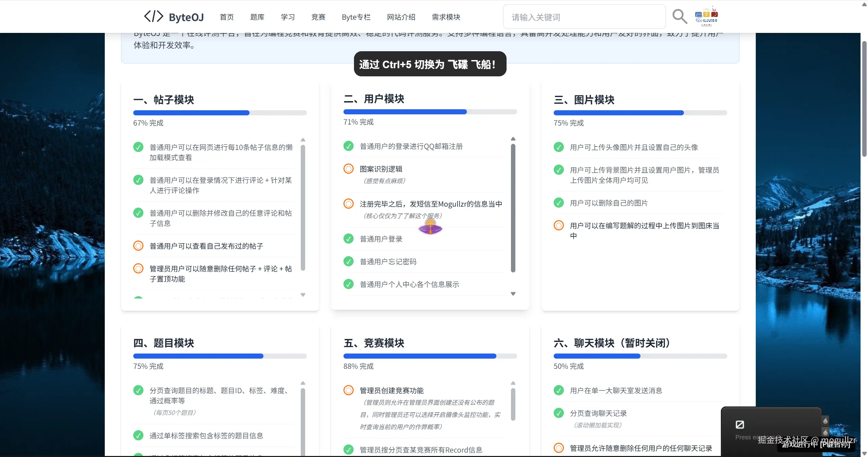
Task: Click the purple UFO spaceship sprite
Action: coord(430,228)
